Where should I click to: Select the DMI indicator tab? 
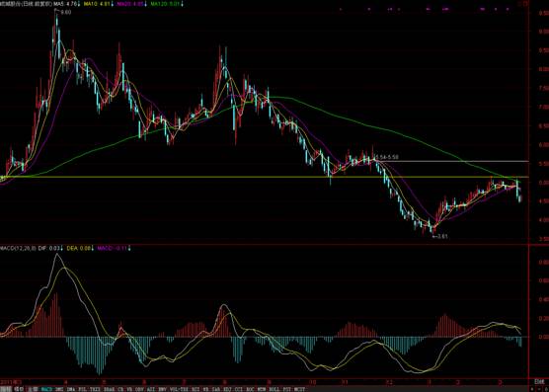coord(59,389)
